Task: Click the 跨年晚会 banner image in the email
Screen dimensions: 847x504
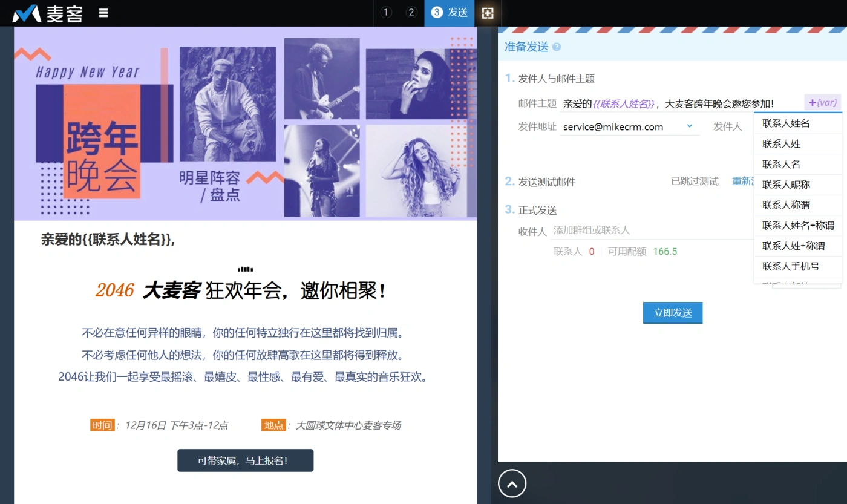Action: (245, 124)
